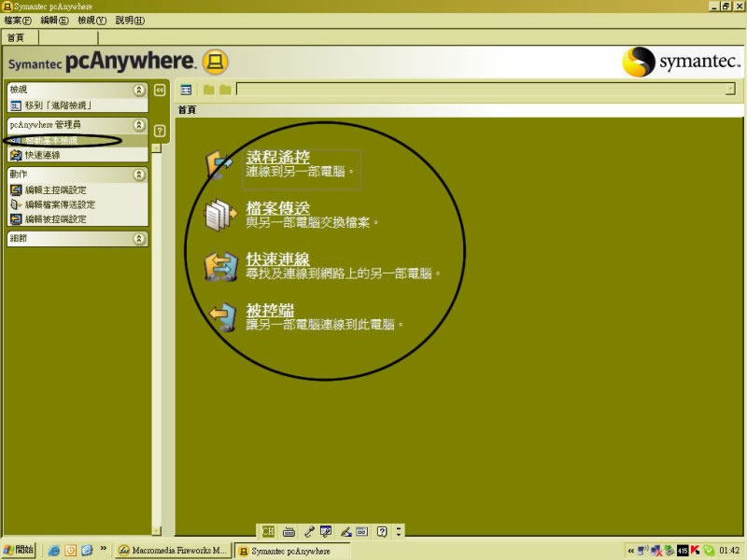The width and height of the screenshot is (747, 560).
Task: Open the 開始 Start menu
Action: tap(19, 550)
